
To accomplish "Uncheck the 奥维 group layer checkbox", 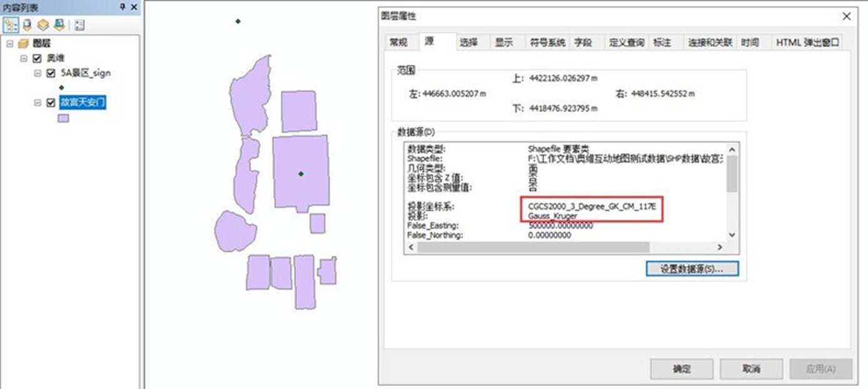I will pyautogui.click(x=37, y=58).
